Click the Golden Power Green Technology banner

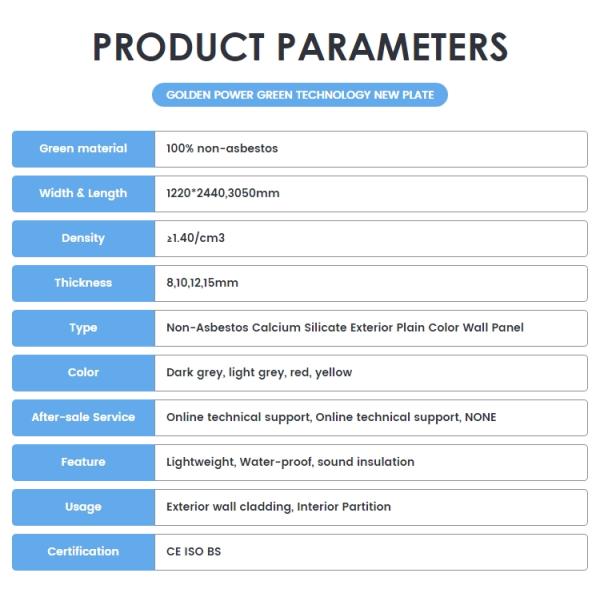pos(300,95)
